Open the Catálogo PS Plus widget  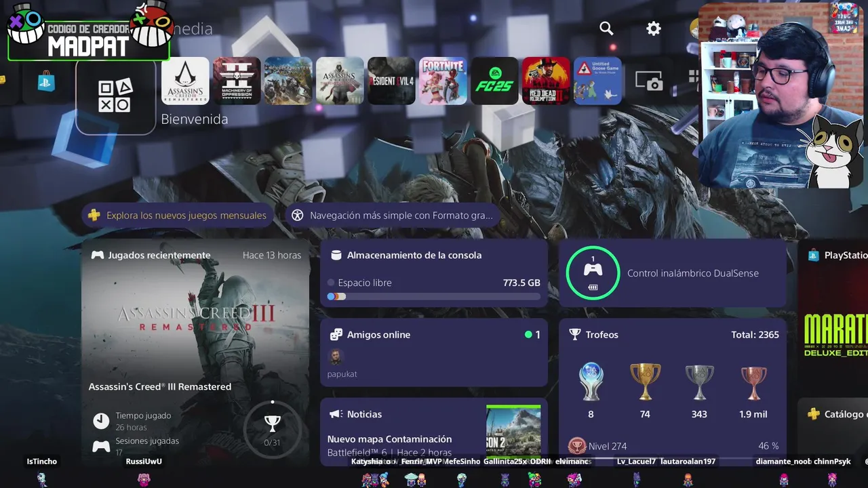pyautogui.click(x=833, y=432)
